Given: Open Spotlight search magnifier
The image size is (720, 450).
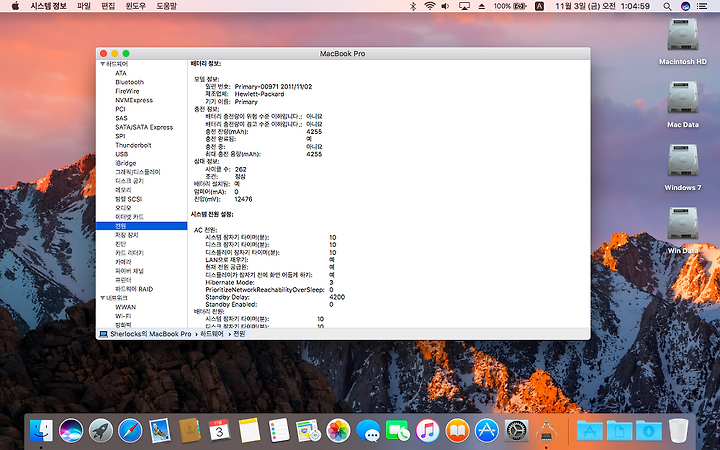Looking at the screenshot, I should pos(667,6).
